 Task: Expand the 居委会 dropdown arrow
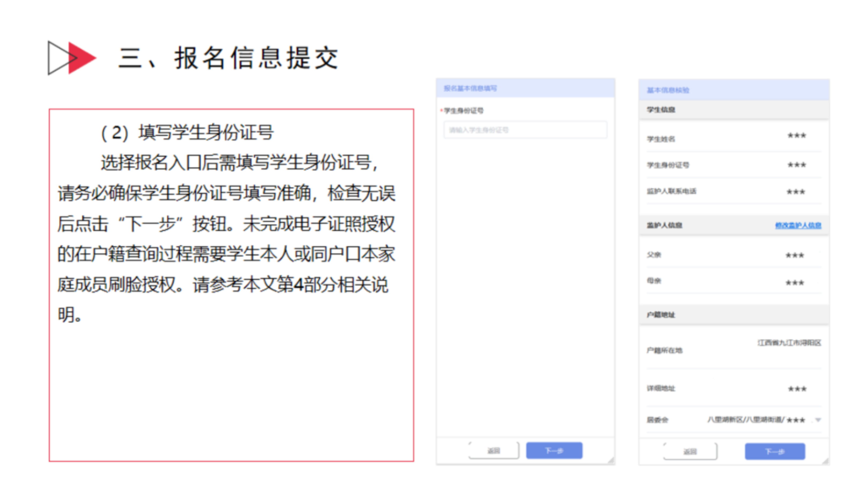818,420
